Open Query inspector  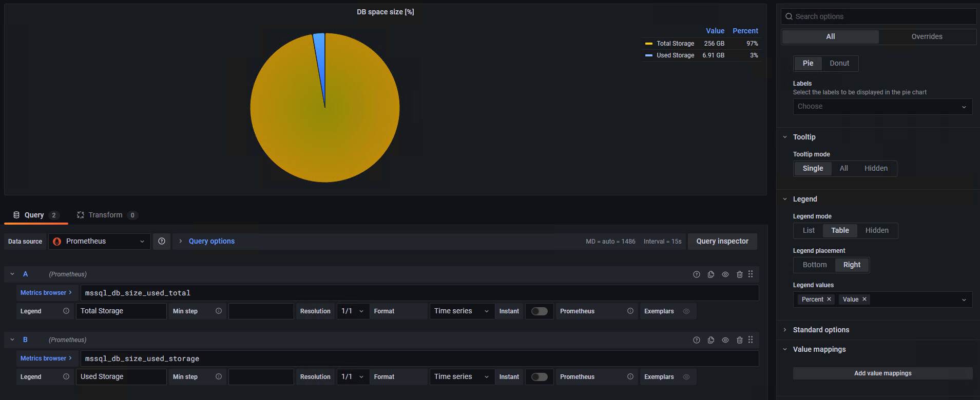pyautogui.click(x=722, y=241)
